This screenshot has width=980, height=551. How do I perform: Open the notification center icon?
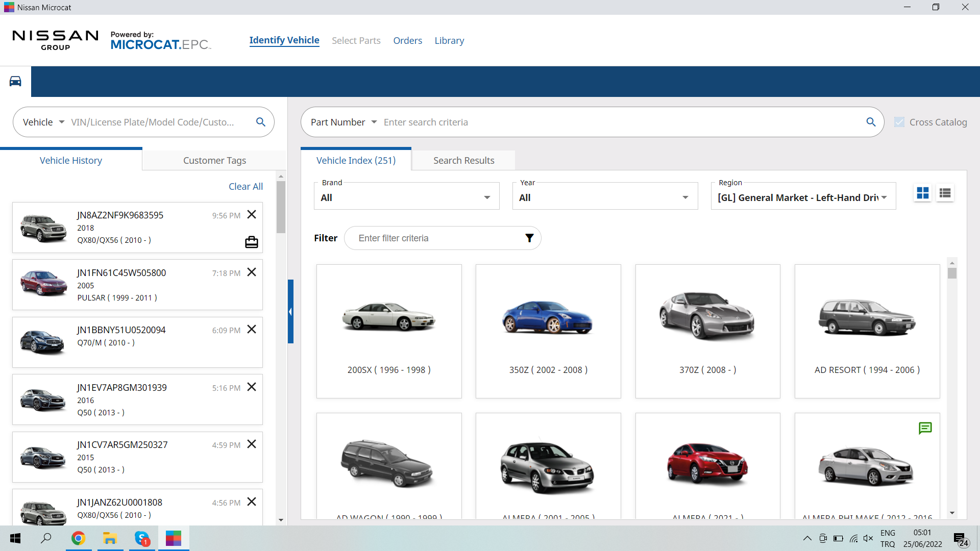pyautogui.click(x=961, y=539)
